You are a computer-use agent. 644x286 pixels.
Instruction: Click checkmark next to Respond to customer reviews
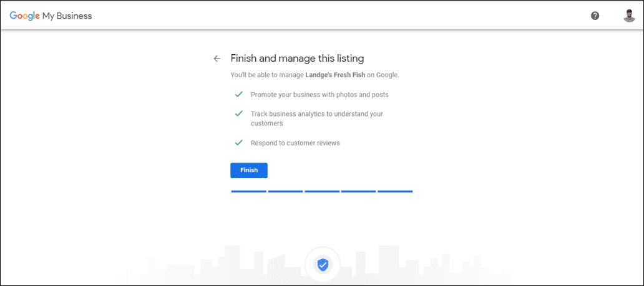238,142
